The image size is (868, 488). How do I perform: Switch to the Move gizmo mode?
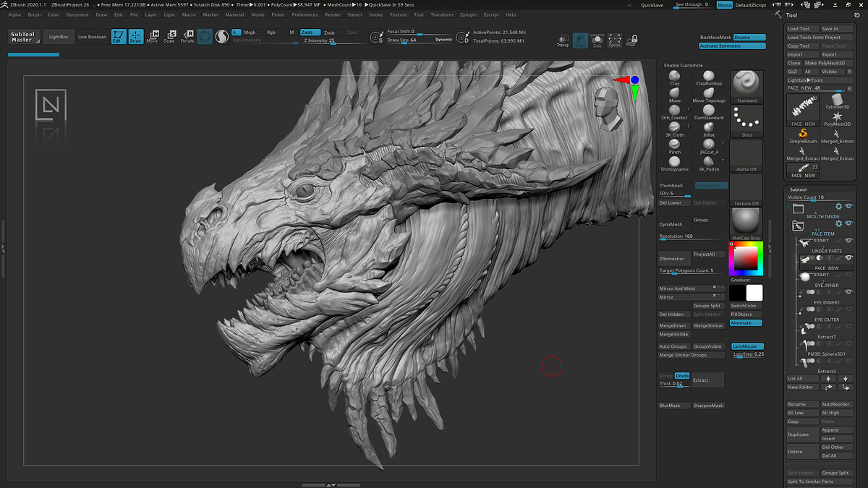tap(153, 37)
